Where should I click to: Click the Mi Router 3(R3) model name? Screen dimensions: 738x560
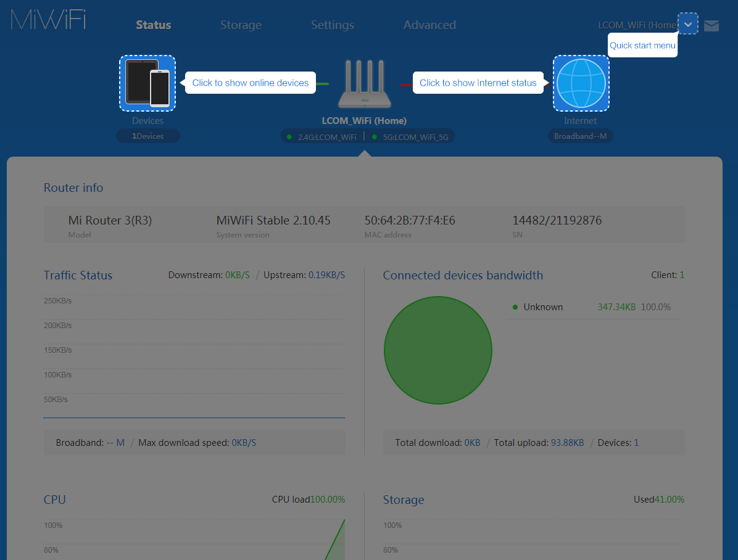pyautogui.click(x=110, y=220)
